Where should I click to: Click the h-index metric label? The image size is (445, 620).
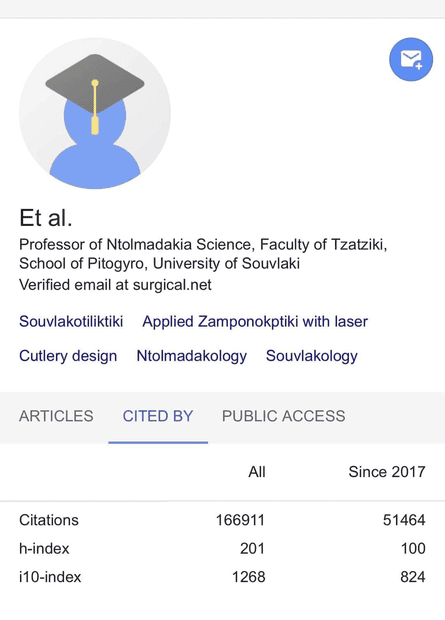[x=44, y=548]
